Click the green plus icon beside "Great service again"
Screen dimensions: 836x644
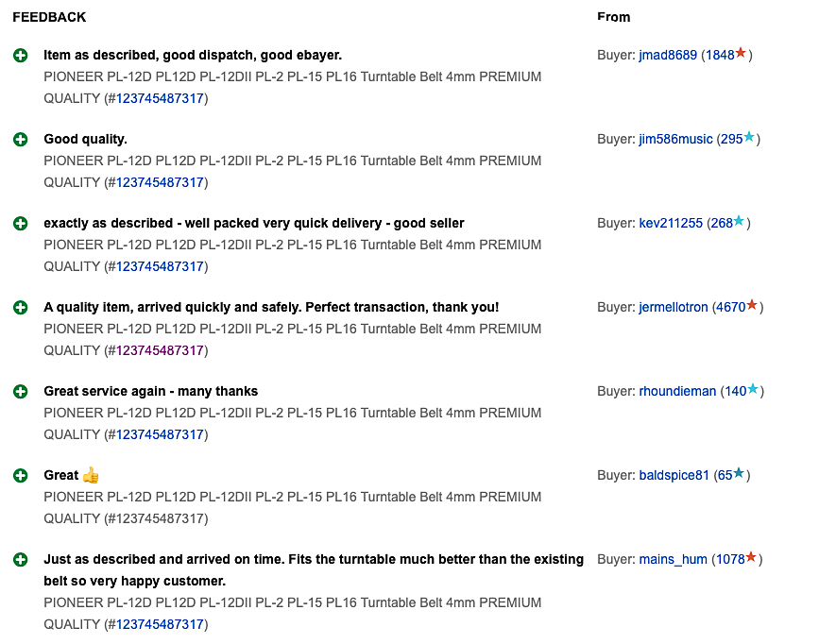pos(21,392)
